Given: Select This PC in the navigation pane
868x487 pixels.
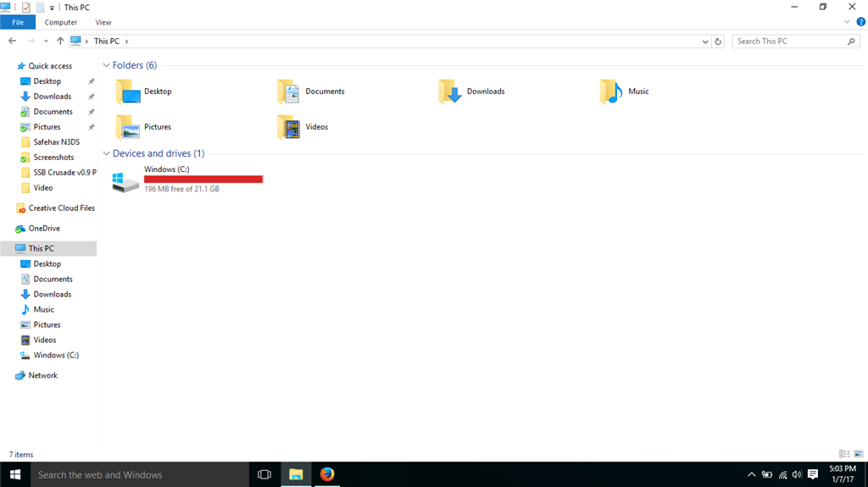Looking at the screenshot, I should (48, 248).
